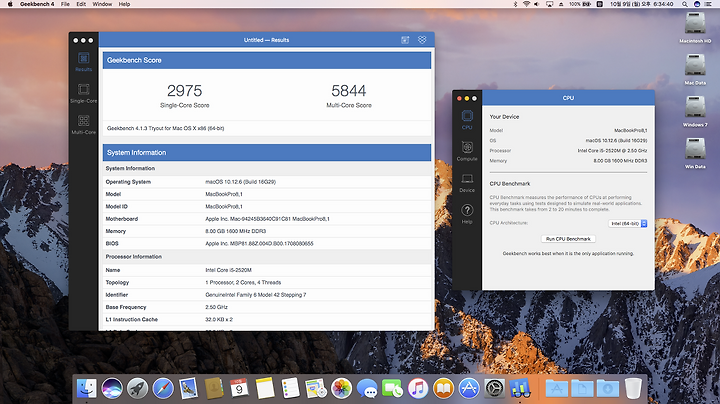The height and width of the screenshot is (404, 720).
Task: Open the File menu
Action: click(65, 4)
